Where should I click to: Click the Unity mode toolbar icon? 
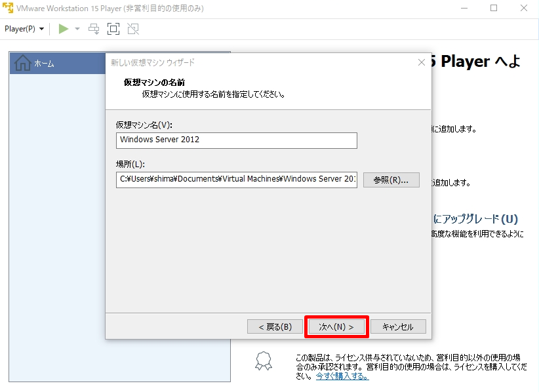[x=133, y=29]
